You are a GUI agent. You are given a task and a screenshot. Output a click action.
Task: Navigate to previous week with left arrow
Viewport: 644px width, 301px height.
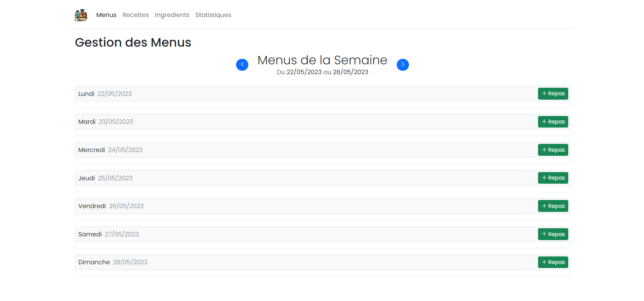[x=242, y=65]
